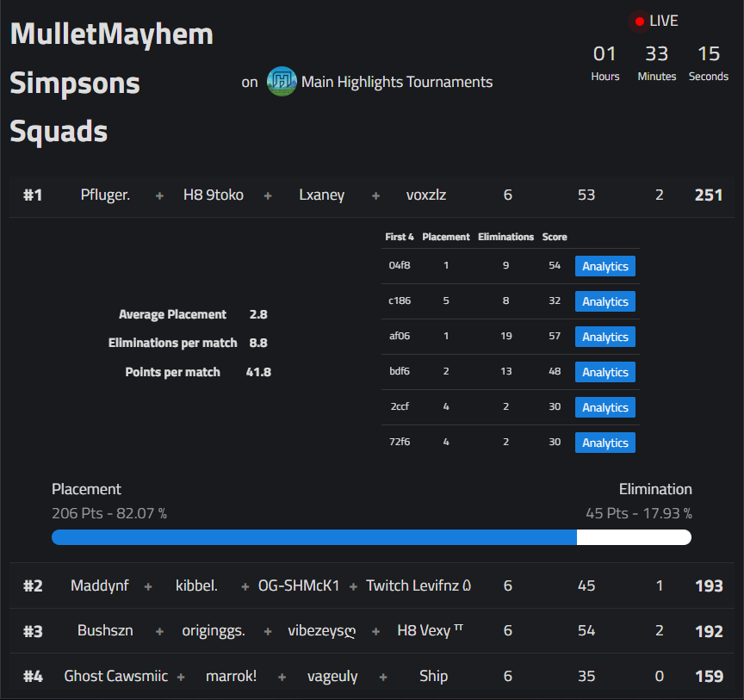Select player marrok!
The height and width of the screenshot is (700, 744).
(x=231, y=676)
